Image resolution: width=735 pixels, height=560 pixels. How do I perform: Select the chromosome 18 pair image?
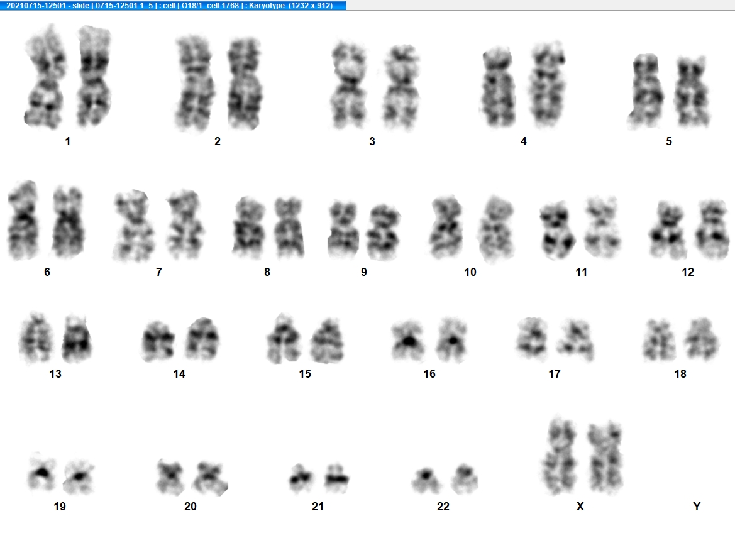(x=681, y=339)
